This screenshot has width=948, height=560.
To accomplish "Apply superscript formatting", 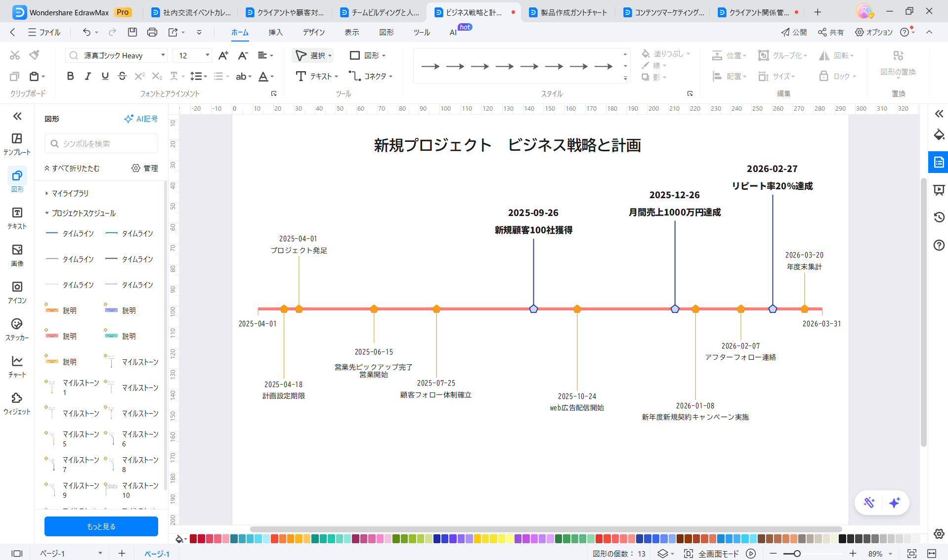I will tap(139, 76).
